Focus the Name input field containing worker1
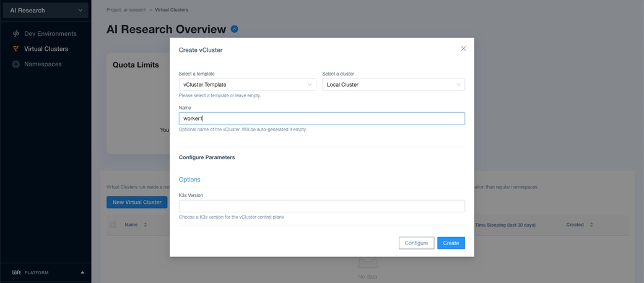The image size is (644, 283). (321, 118)
